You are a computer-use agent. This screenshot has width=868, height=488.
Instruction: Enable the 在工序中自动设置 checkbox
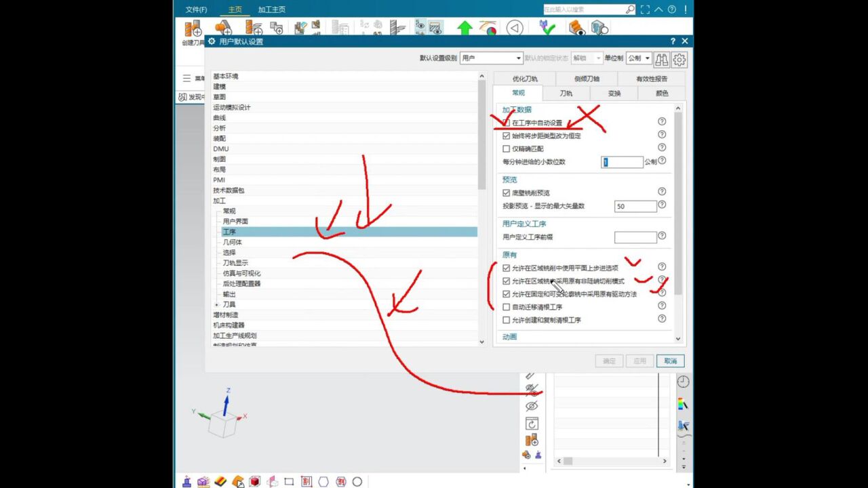506,123
